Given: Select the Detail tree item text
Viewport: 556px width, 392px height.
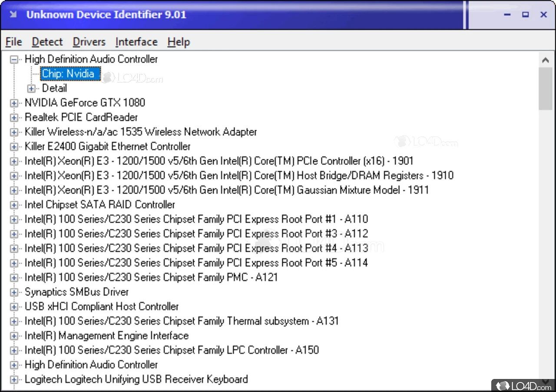Looking at the screenshot, I should (54, 88).
